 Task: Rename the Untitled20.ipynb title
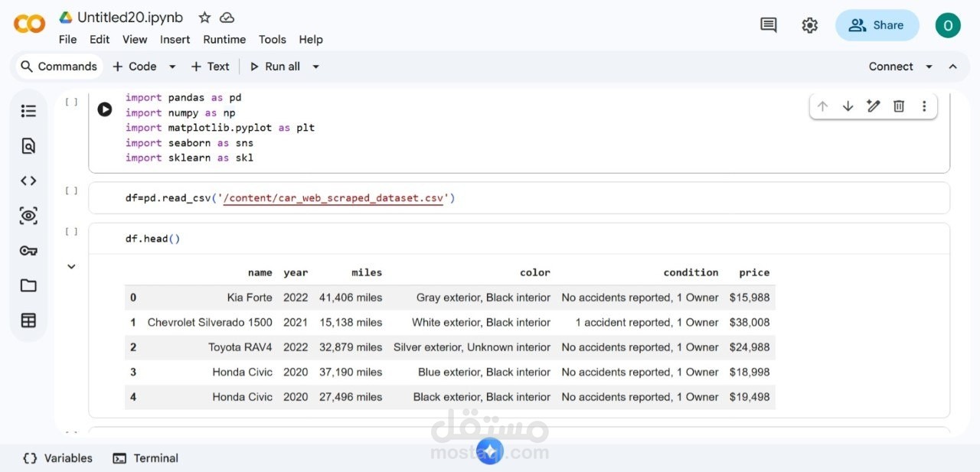tap(130, 18)
